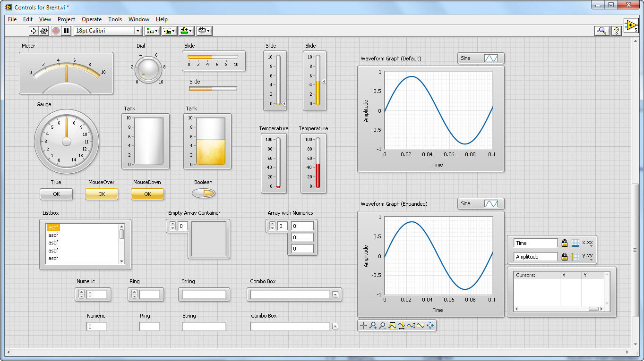
Task: Open the Distribute Objects tool
Action: tap(169, 31)
